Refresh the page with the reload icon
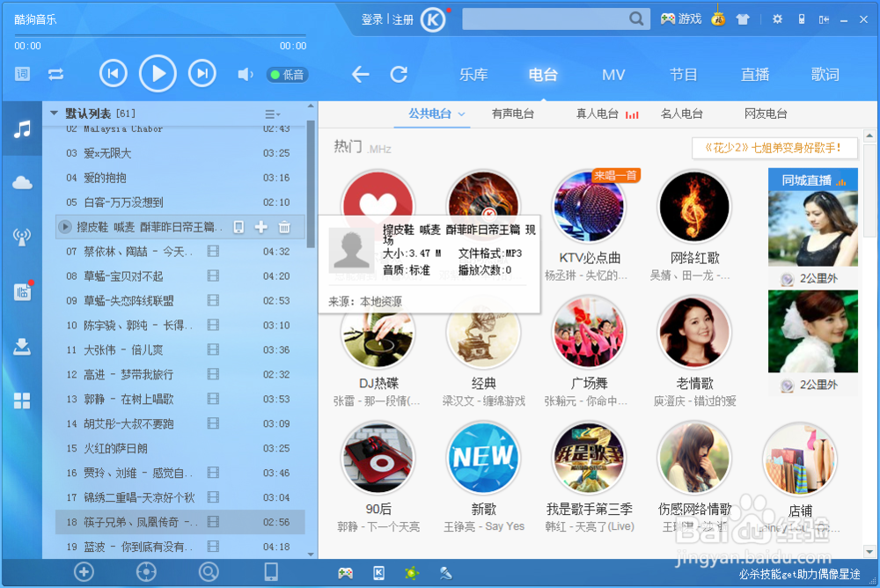 click(399, 74)
